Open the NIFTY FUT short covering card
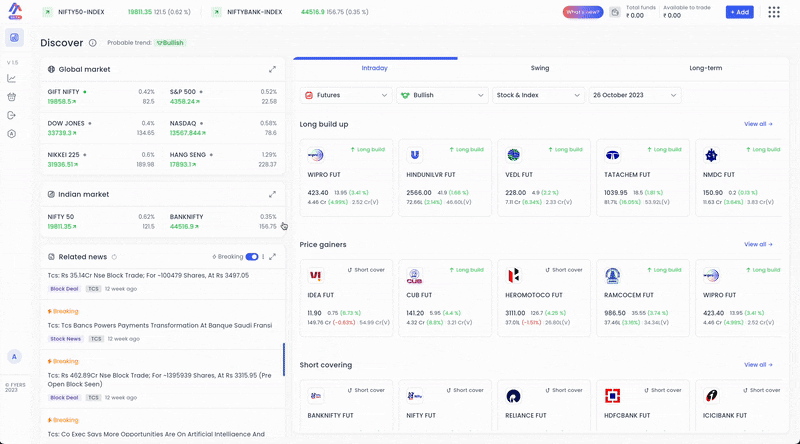Screen dimensions: 800x444 coord(445,406)
